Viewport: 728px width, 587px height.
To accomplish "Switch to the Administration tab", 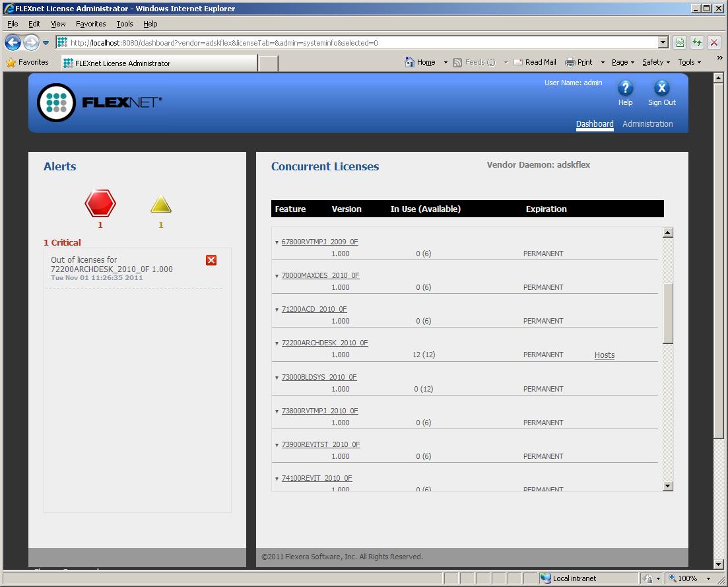I will (x=647, y=124).
